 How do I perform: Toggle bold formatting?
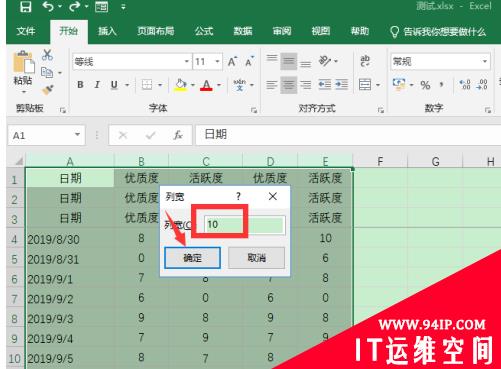80,85
